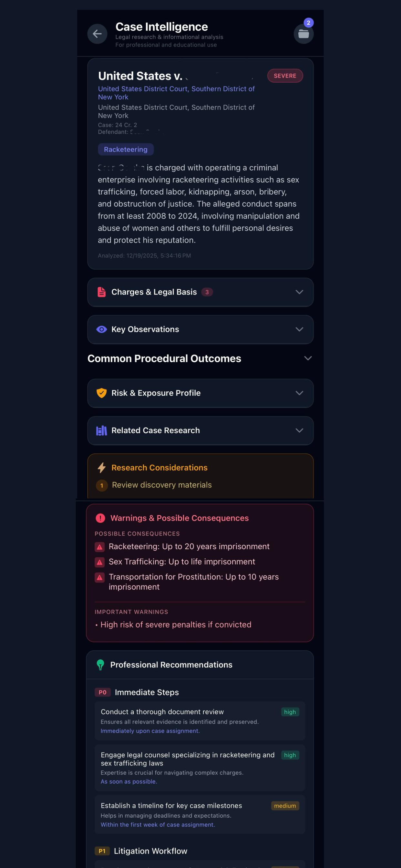Click the medium priority timeline milestones card
401x868 pixels.
tap(200, 815)
